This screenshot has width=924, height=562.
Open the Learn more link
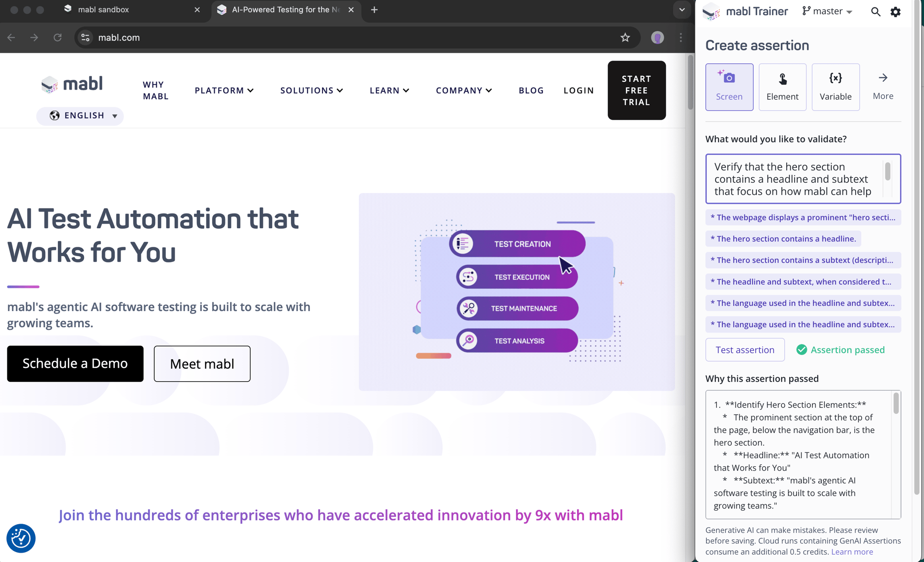point(852,551)
